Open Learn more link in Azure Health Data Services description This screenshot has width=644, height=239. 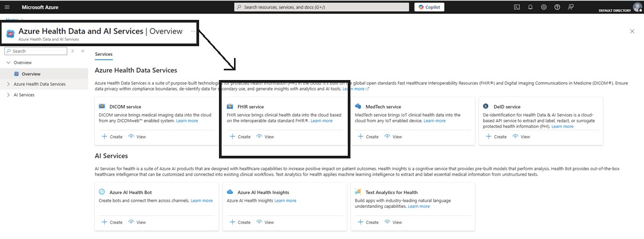click(x=356, y=89)
